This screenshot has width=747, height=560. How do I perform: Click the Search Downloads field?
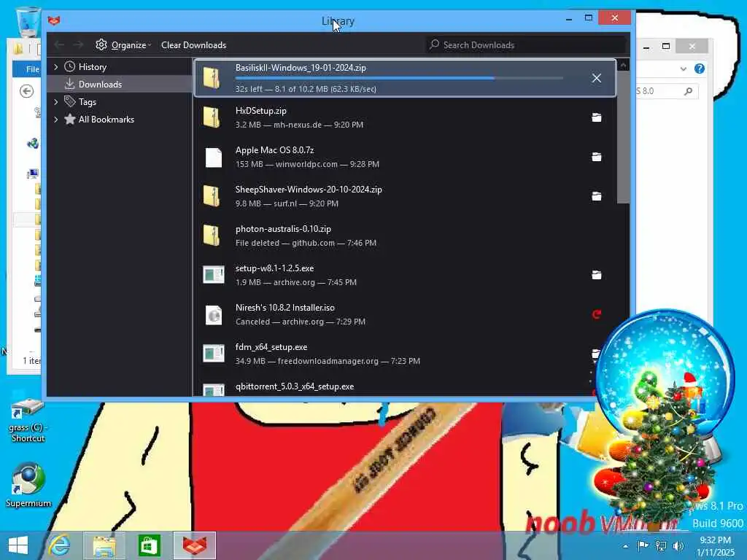(x=525, y=44)
